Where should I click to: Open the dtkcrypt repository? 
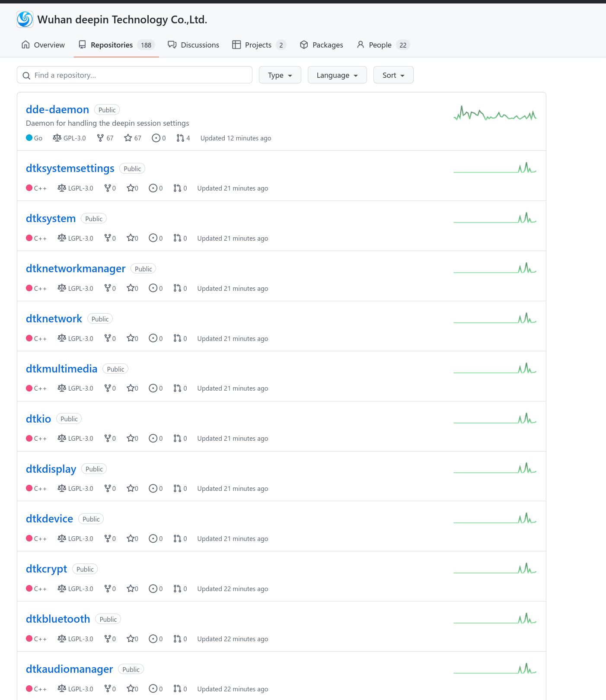click(x=47, y=569)
